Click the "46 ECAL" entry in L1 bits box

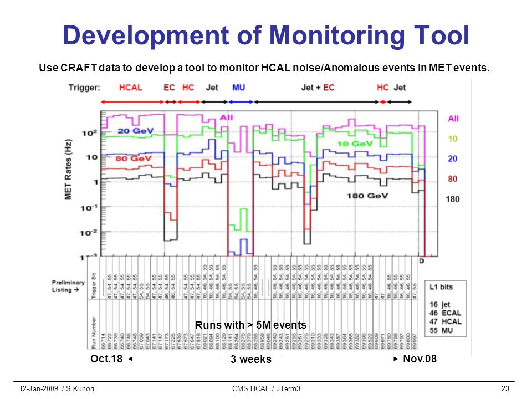[x=446, y=313]
